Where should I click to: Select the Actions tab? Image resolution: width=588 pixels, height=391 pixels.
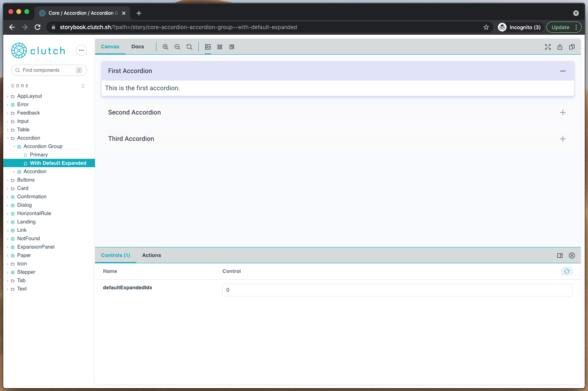152,255
